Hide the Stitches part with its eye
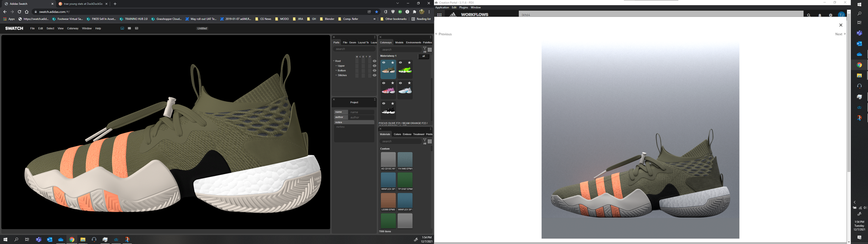This screenshot has height=244, width=868. 375,75
